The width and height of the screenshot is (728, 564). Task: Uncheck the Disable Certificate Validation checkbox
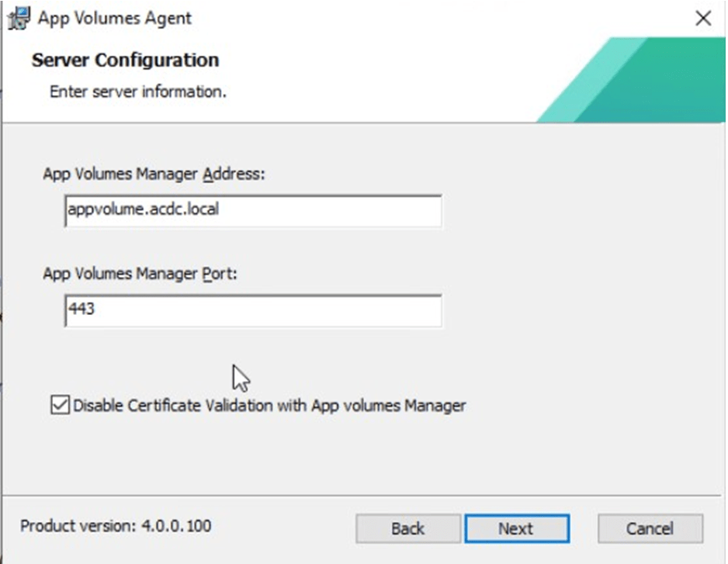[60, 405]
